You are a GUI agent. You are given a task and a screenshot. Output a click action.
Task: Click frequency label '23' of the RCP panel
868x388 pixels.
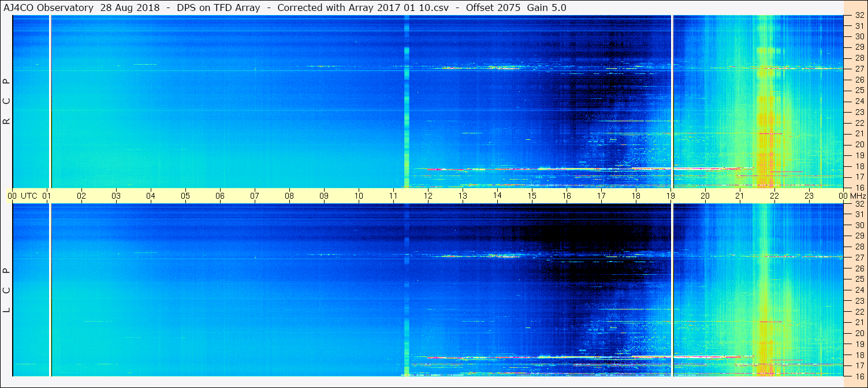click(x=859, y=112)
